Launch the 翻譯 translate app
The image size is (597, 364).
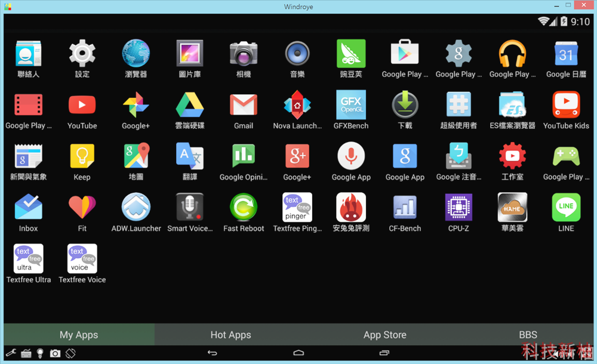tap(190, 156)
